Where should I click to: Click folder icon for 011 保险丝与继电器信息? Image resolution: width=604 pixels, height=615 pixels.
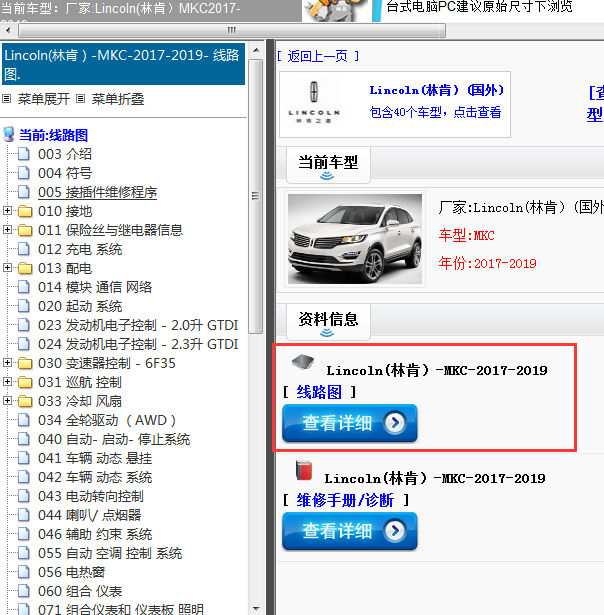pyautogui.click(x=25, y=230)
